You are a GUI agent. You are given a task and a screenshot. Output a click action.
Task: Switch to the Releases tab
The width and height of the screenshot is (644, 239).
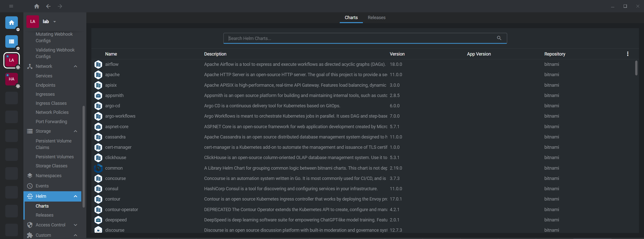pyautogui.click(x=376, y=18)
